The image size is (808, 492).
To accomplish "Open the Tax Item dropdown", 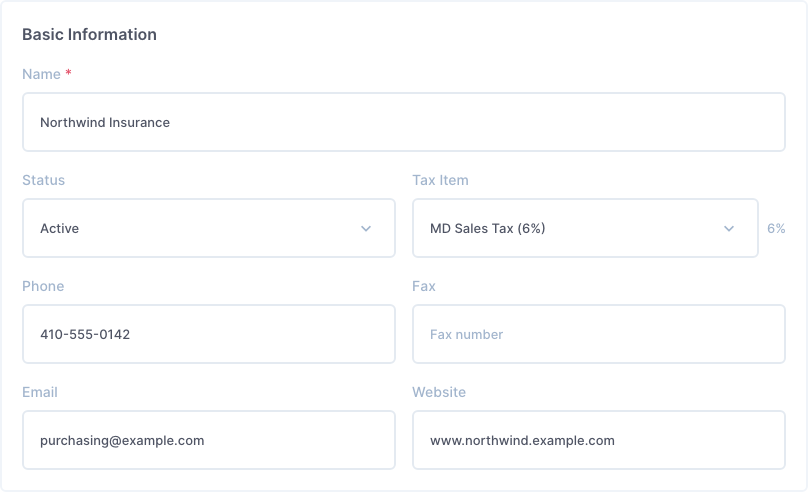I will [585, 228].
